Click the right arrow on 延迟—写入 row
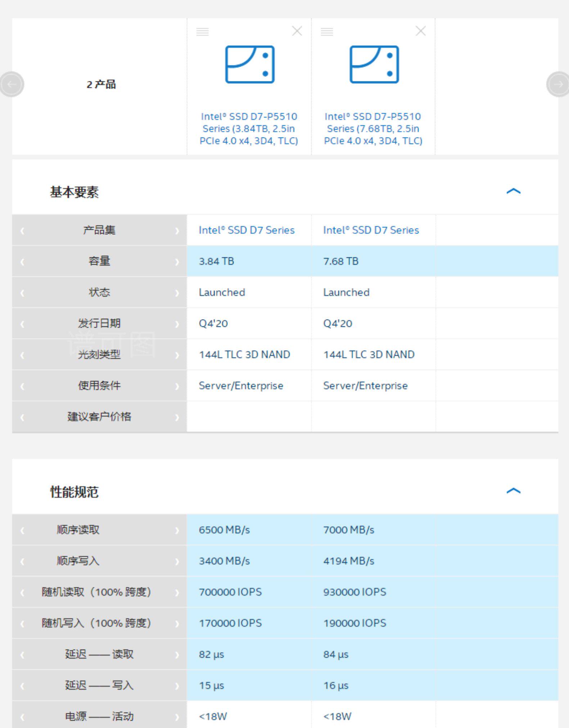The image size is (569, 728). (x=177, y=686)
